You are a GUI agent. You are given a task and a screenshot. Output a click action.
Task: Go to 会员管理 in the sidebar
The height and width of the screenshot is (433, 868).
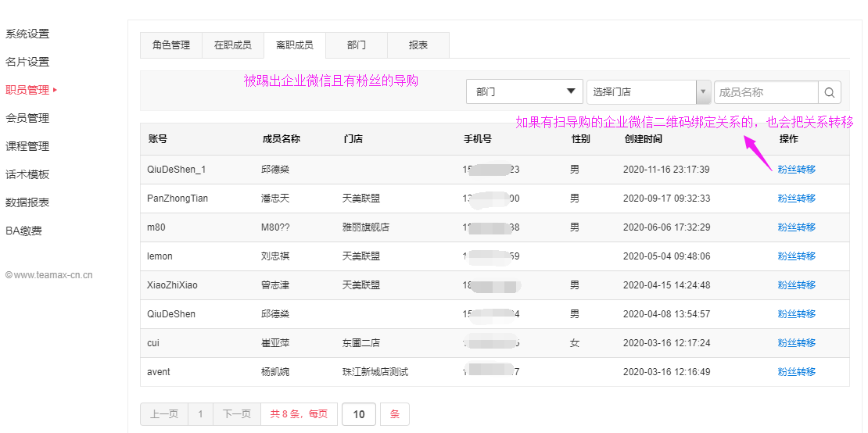(x=27, y=118)
